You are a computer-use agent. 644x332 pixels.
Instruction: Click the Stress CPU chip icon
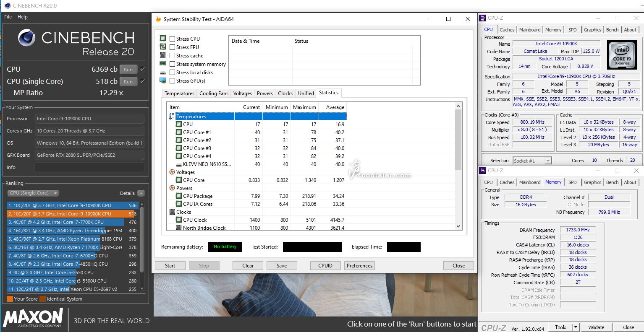click(163, 39)
